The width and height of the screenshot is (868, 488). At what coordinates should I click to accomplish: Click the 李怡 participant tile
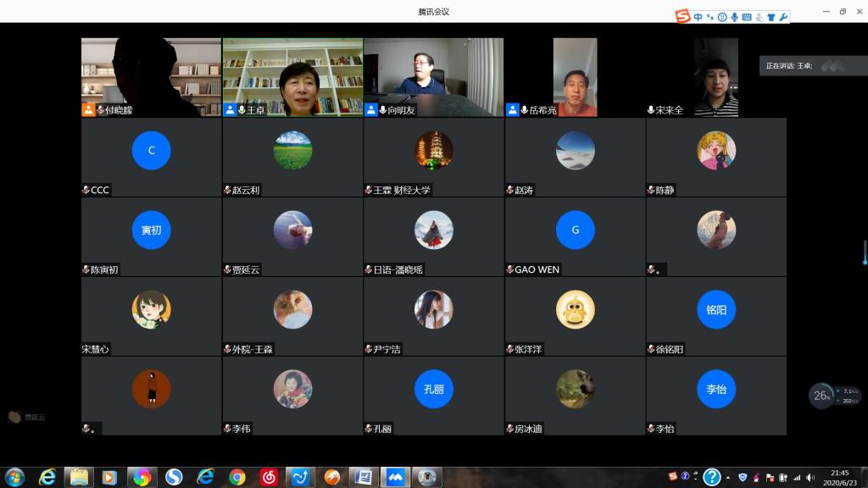[715, 396]
